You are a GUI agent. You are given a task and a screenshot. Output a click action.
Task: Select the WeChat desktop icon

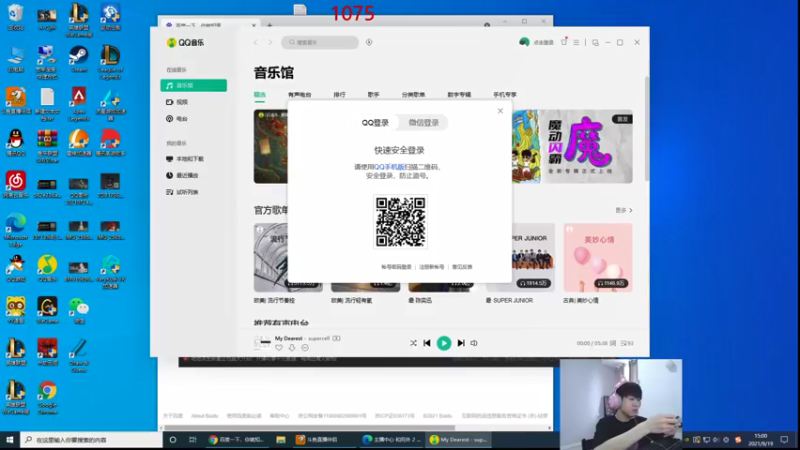[79, 311]
